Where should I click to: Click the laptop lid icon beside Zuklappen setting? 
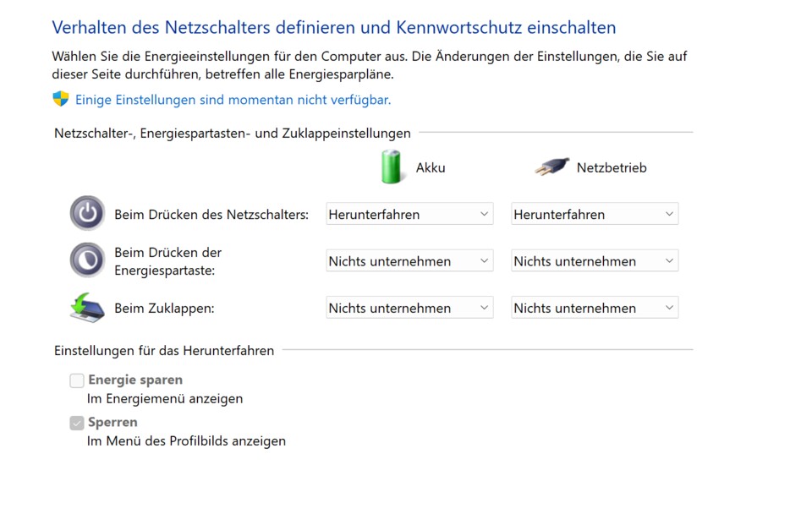(x=87, y=307)
